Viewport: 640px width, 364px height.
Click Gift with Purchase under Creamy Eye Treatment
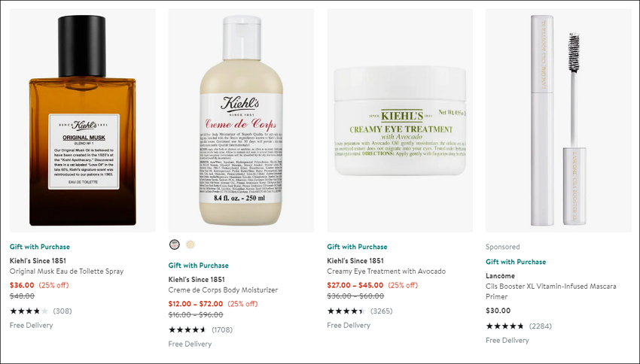coord(357,247)
